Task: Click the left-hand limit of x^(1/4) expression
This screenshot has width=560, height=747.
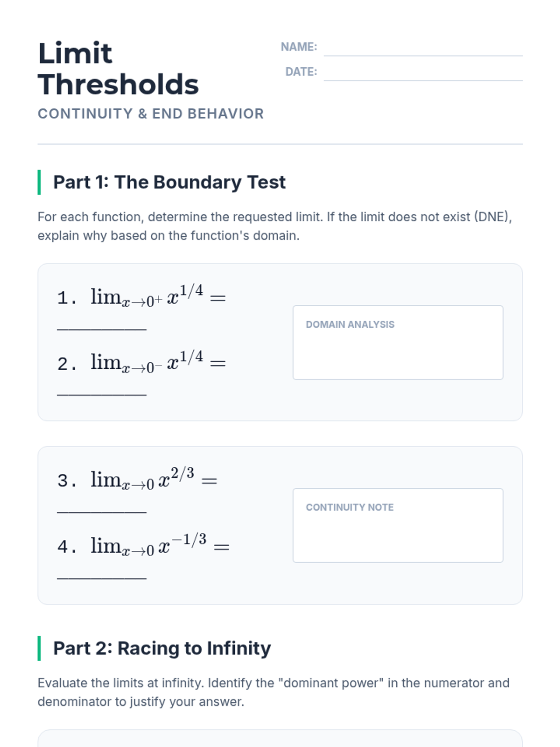Action: tap(158, 363)
